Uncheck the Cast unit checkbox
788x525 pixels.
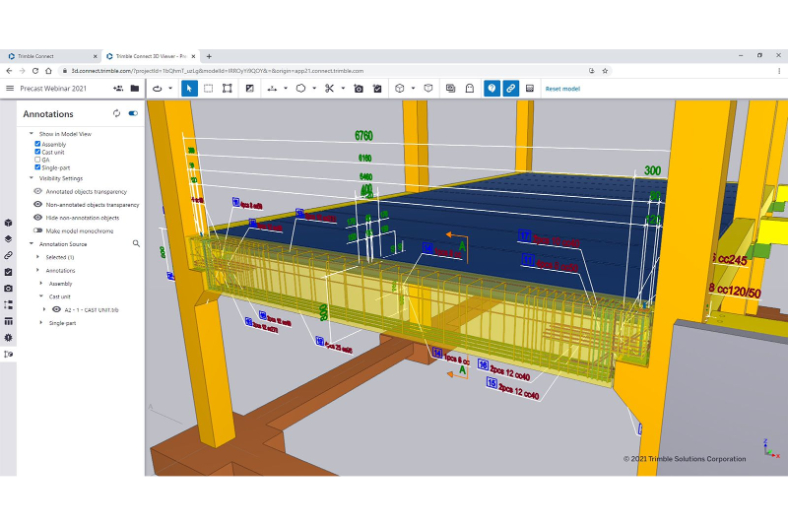[37, 152]
